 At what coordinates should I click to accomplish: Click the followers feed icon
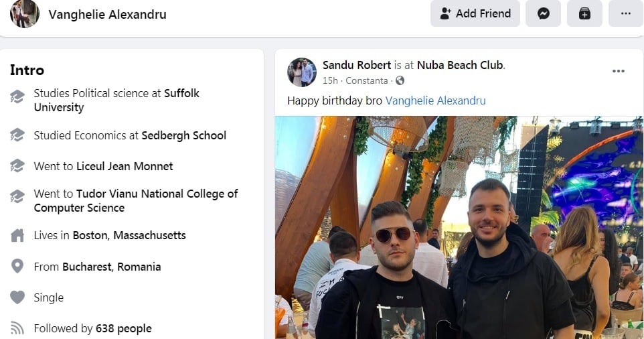[x=17, y=328]
